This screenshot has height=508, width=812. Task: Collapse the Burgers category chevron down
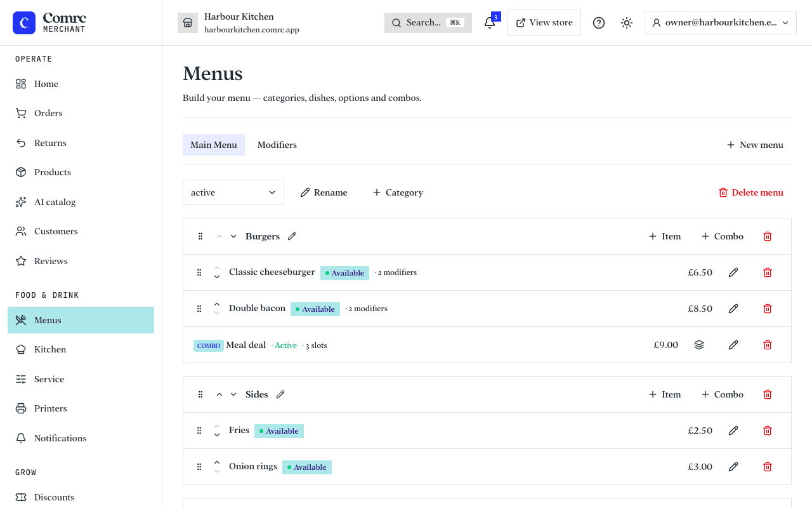point(233,236)
